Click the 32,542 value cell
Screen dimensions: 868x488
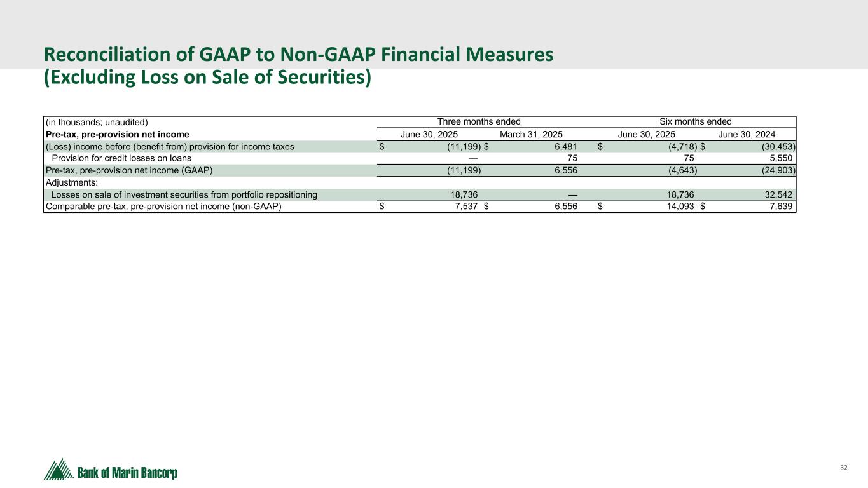click(x=780, y=194)
